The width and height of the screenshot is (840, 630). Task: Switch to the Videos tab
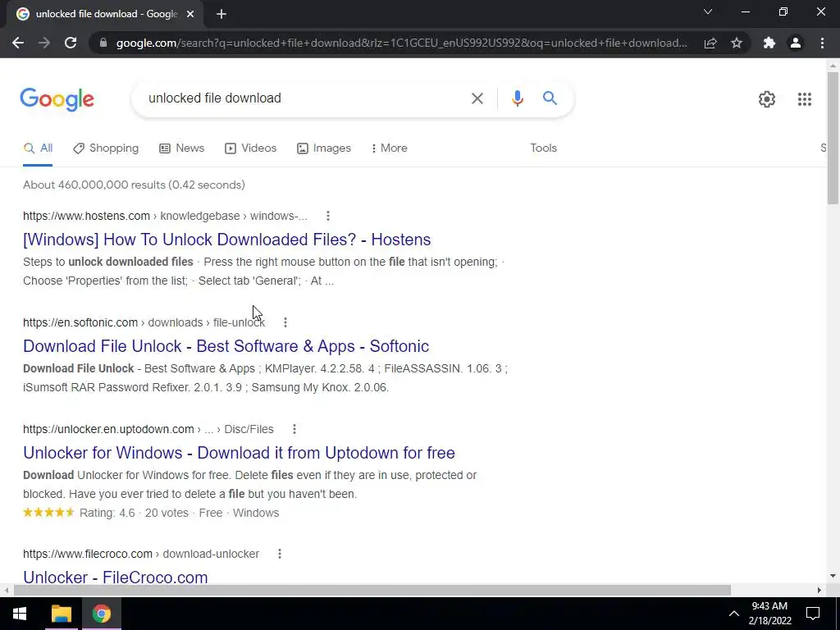(x=251, y=148)
